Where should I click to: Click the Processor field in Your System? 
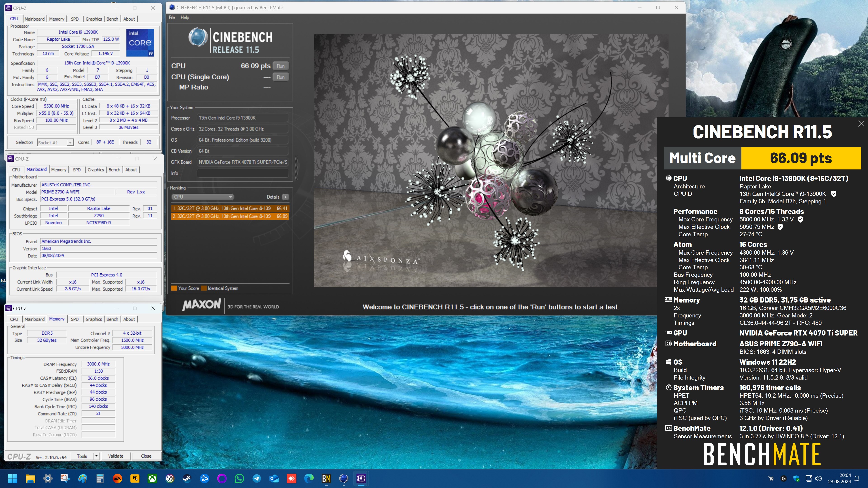(x=242, y=118)
